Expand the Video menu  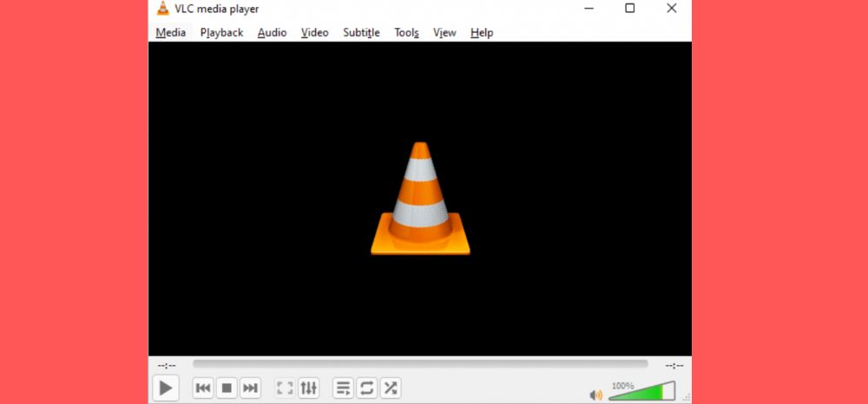[314, 33]
